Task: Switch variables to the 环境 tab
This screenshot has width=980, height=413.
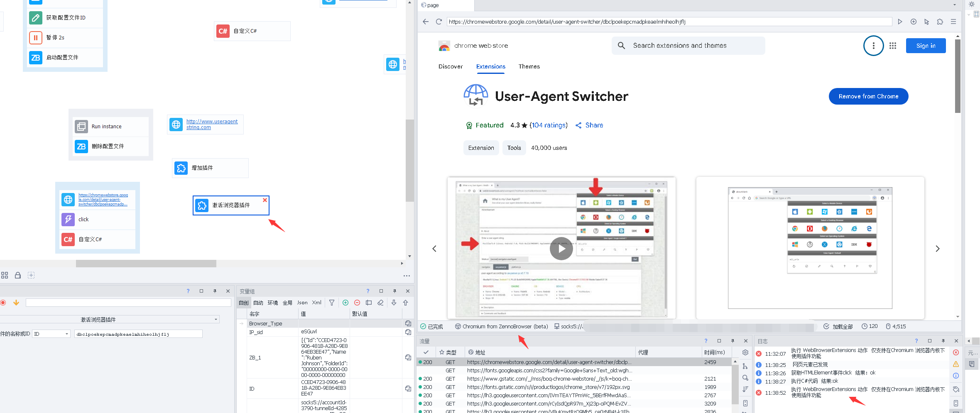Action: (x=273, y=303)
